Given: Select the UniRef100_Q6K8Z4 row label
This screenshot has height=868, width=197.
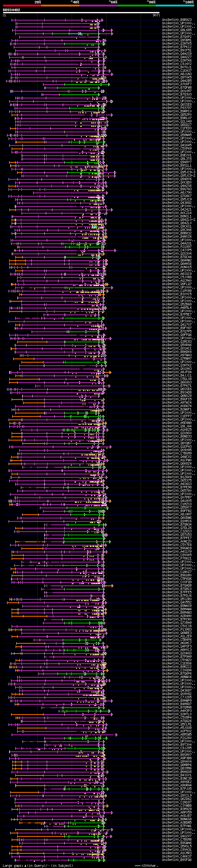Looking at the screenshot, I should 177,464.
